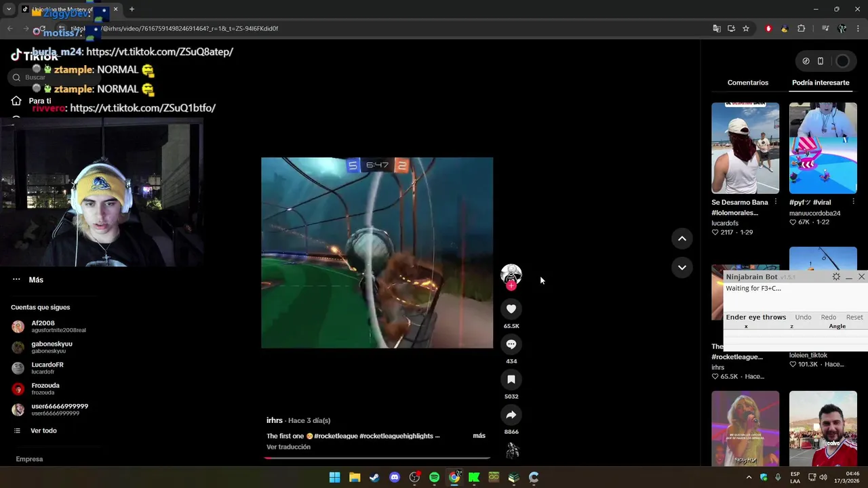Open the #pyf #viral video thumbnail

(x=823, y=148)
